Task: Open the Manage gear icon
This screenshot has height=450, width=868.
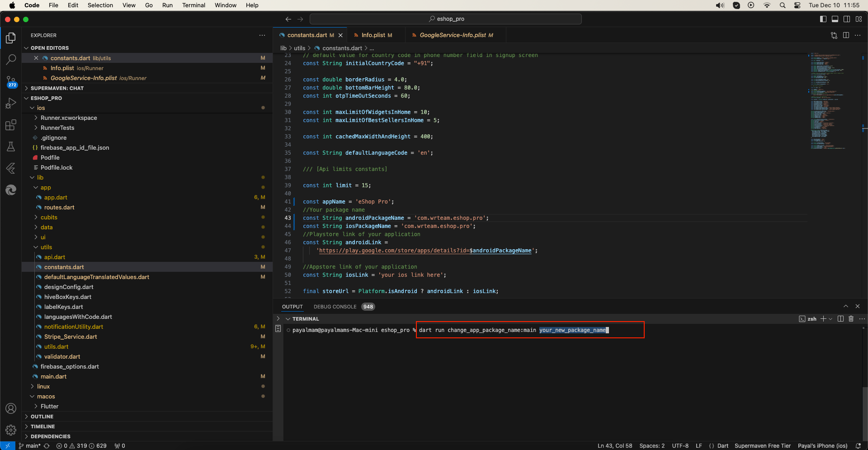Action: [11, 430]
